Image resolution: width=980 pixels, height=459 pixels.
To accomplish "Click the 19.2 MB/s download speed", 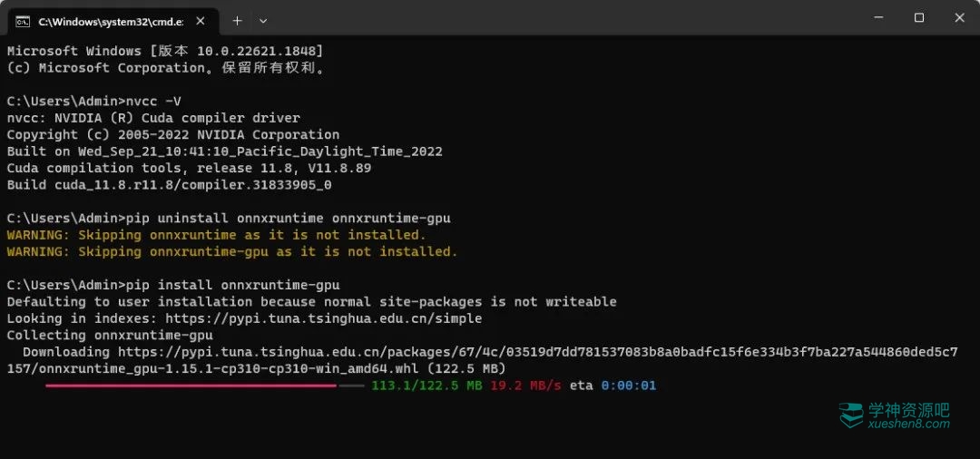I will tap(526, 386).
